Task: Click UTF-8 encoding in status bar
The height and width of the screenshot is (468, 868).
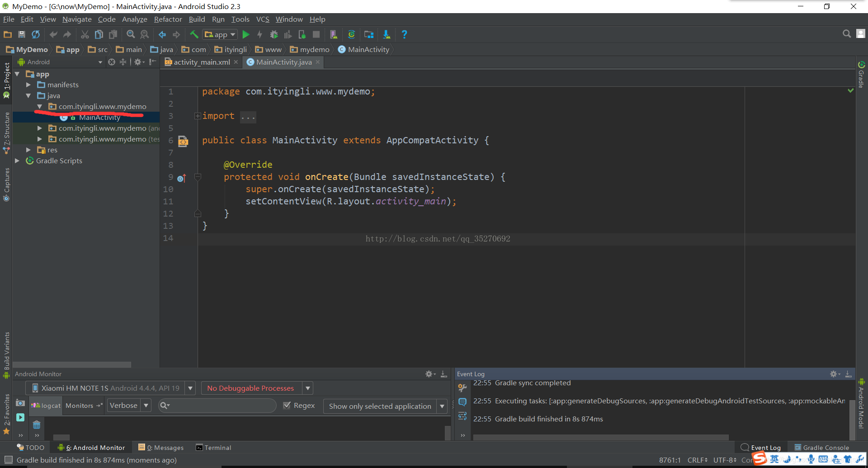Action: click(725, 460)
